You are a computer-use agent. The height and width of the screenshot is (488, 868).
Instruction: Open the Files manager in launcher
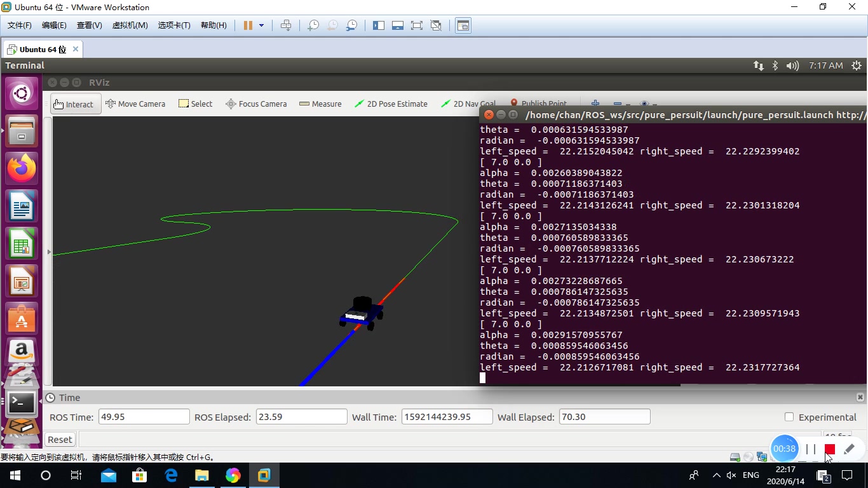(x=22, y=131)
